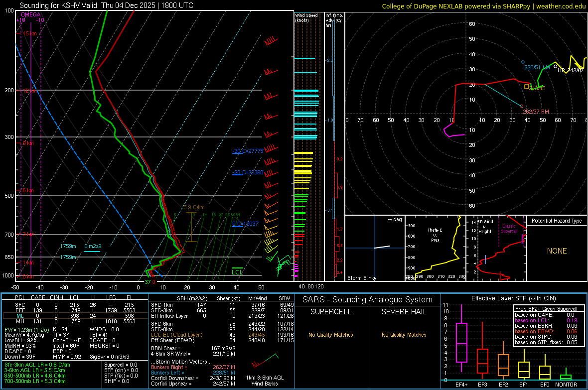This screenshot has width=588, height=390.
Task: Click the NONE hazard type text
Action: tap(557, 251)
